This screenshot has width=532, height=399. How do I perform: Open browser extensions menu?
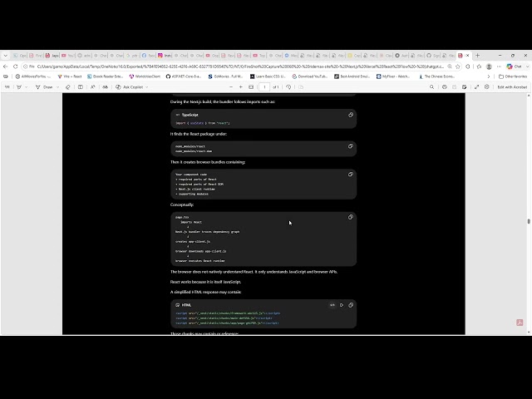(468, 66)
